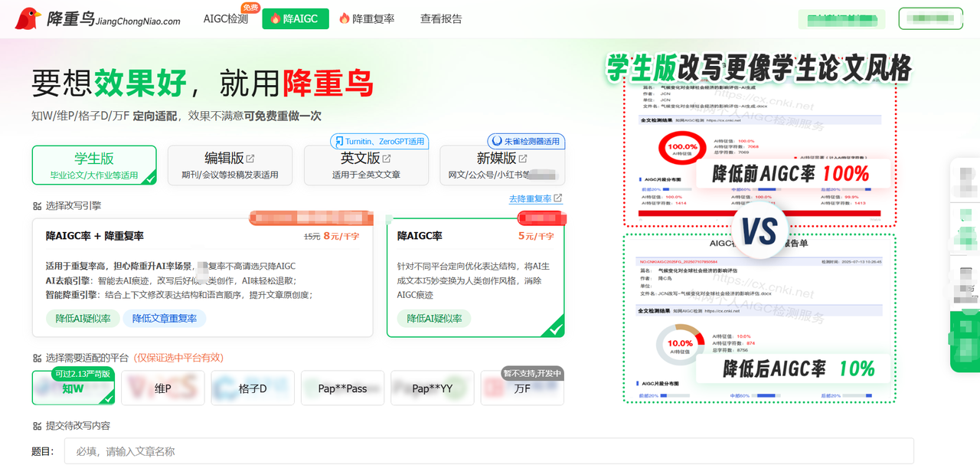Click the green-outlined blurred button in header
This screenshot has height=465, width=980.
[x=930, y=18]
